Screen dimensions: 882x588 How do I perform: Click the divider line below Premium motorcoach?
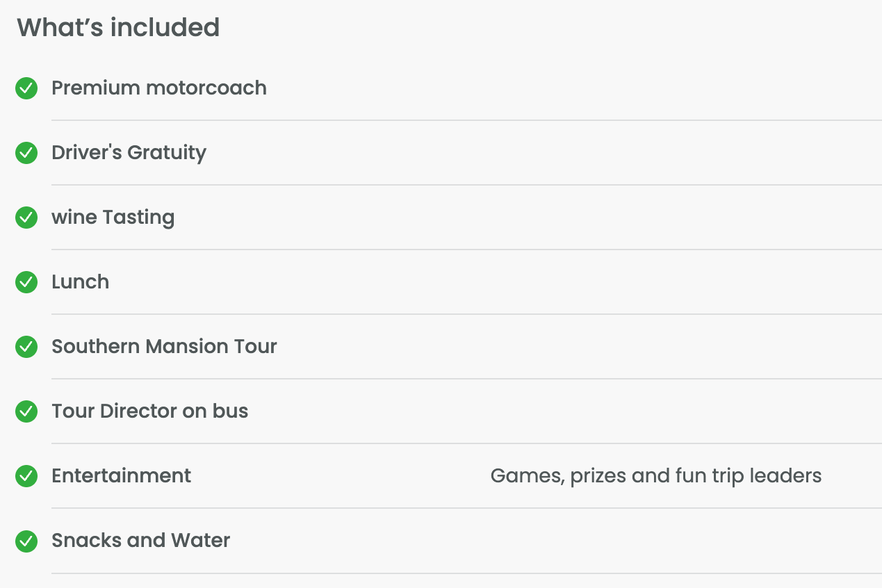pyautogui.click(x=466, y=120)
